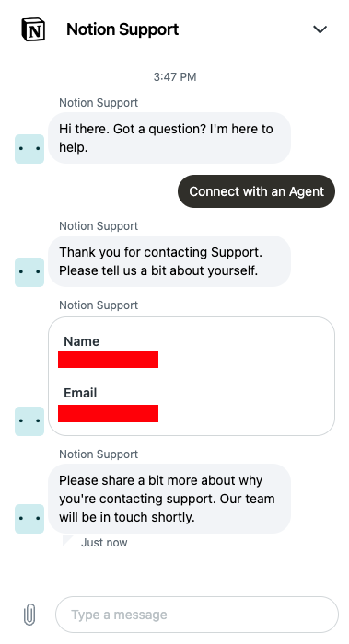The image size is (349, 644).
Task: Click the Just now timestamp
Action: coord(104,543)
